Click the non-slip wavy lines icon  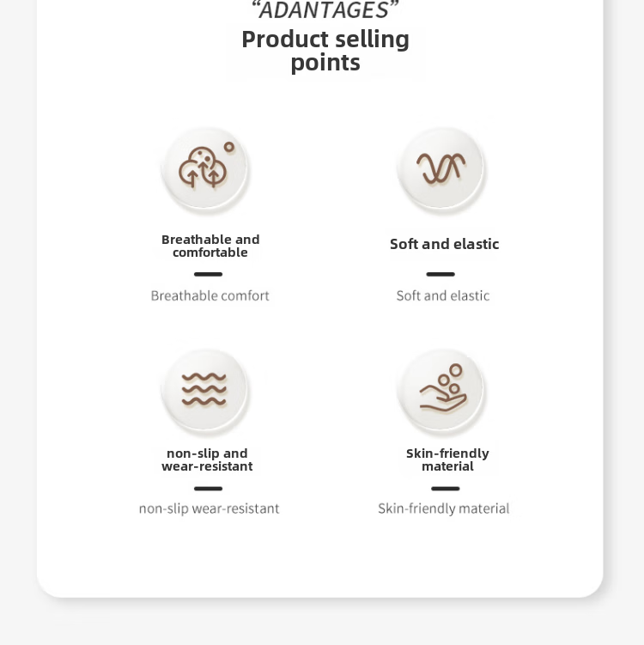(x=204, y=390)
